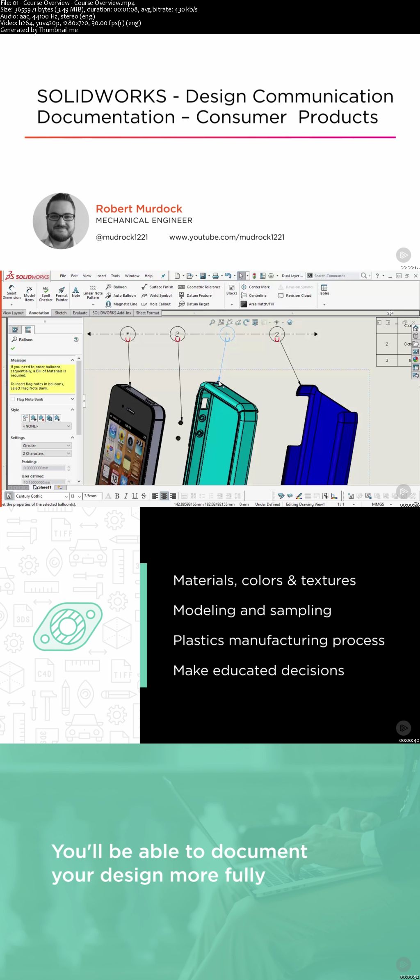Insert a Center Mark
This screenshot has width=420, height=980.
255,287
